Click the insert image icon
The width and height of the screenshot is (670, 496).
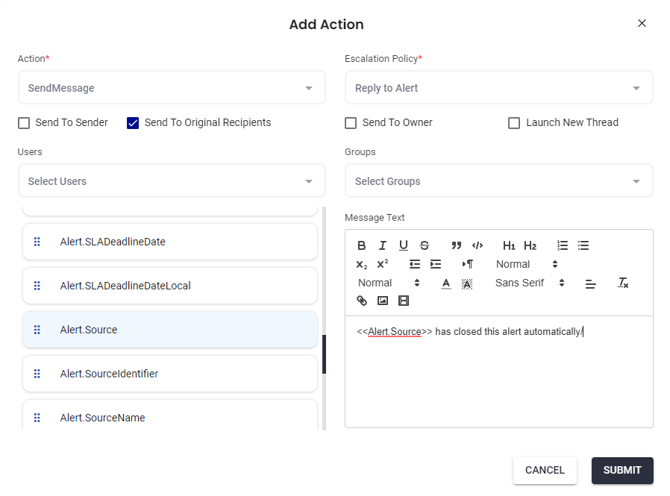pos(383,301)
